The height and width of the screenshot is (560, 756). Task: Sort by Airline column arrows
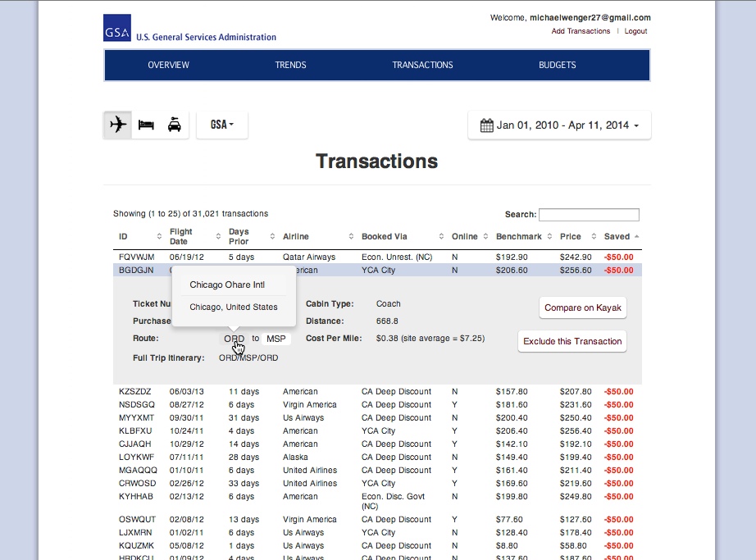click(351, 236)
